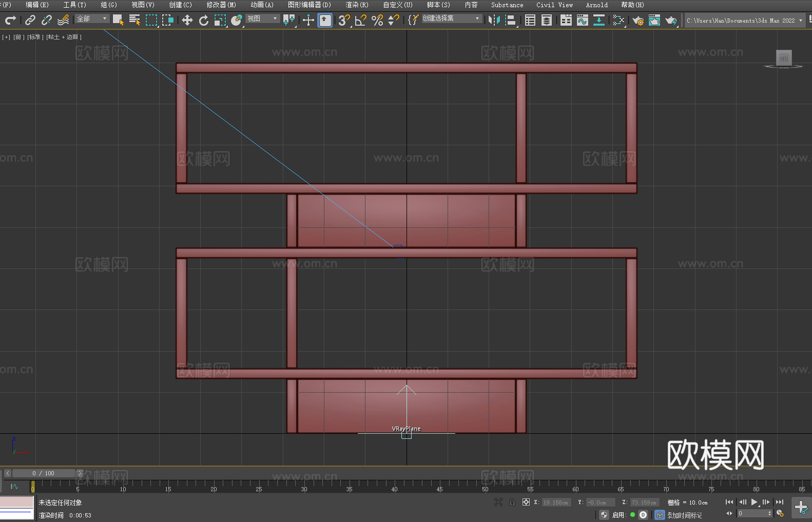Open 修改器(M) menu
The width and height of the screenshot is (812, 522).
221,5
